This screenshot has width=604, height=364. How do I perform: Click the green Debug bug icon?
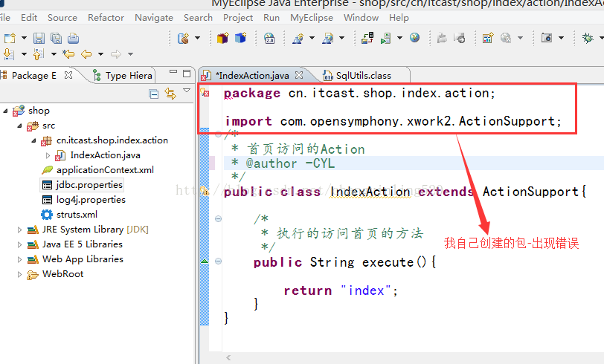[x=588, y=38]
